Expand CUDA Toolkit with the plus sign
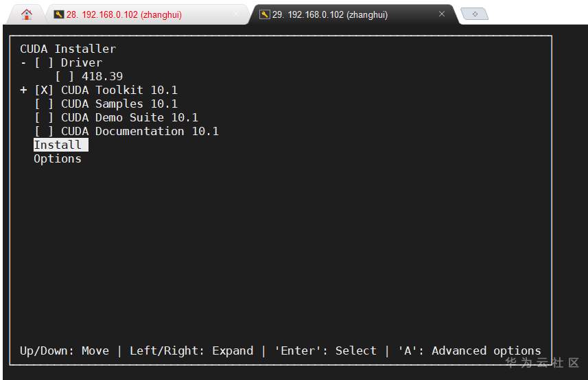 23,90
